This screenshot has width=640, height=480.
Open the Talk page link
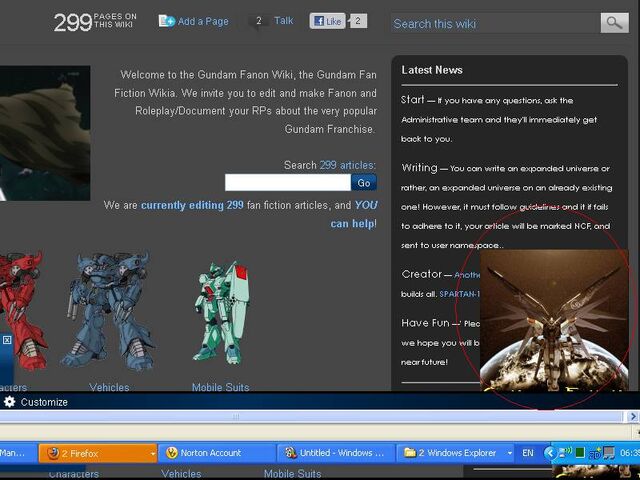(x=283, y=21)
